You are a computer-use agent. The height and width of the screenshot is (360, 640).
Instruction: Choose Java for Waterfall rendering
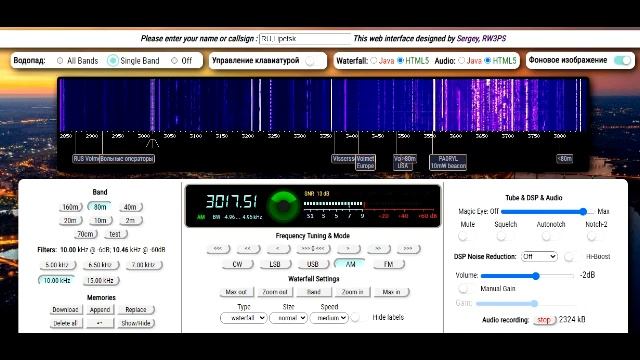pyautogui.click(x=373, y=60)
